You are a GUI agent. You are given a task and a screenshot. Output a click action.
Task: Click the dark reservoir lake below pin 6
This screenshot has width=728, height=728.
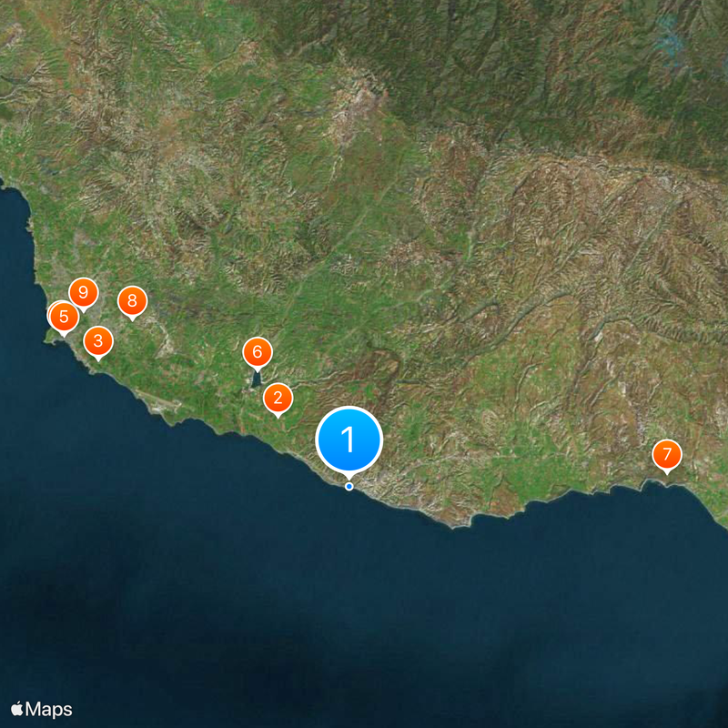257,379
